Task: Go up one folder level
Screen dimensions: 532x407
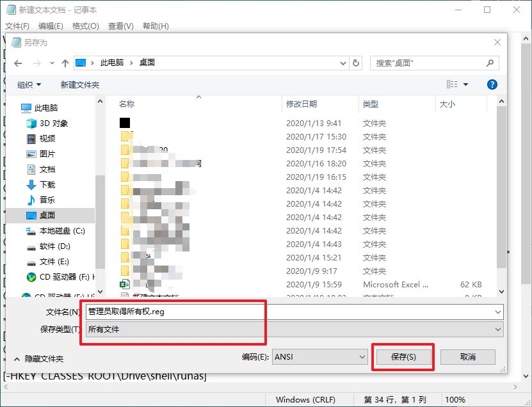Action: pos(67,62)
